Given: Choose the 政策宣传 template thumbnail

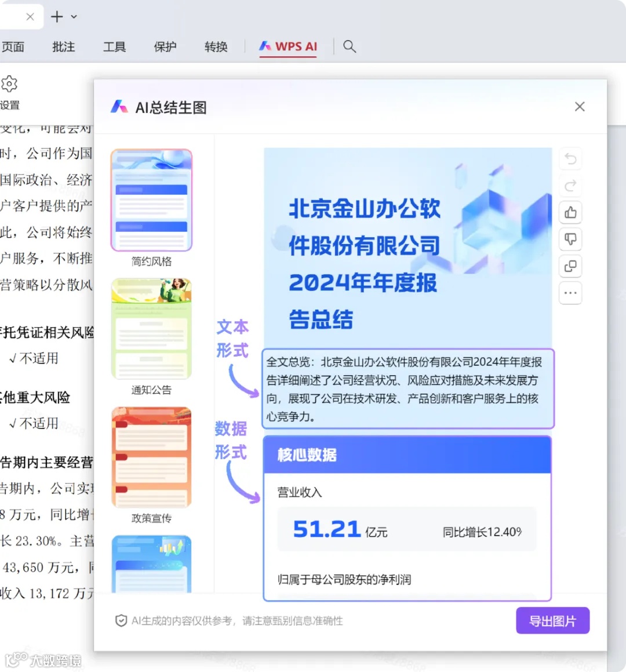Looking at the screenshot, I should coord(151,457).
